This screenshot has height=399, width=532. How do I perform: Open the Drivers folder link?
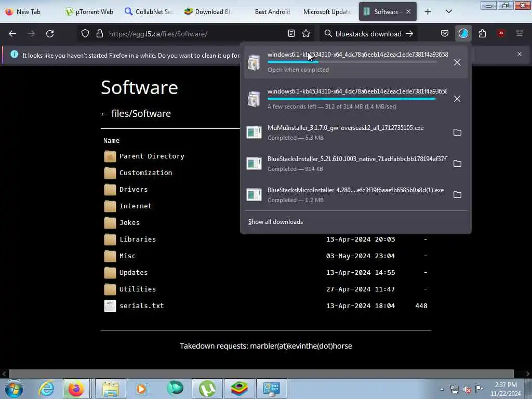pos(134,190)
